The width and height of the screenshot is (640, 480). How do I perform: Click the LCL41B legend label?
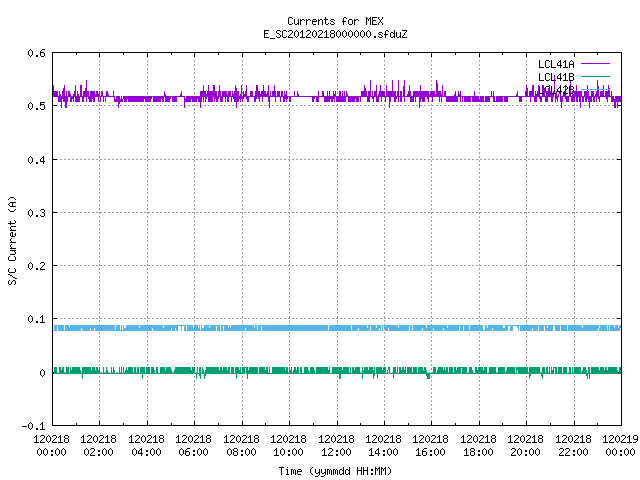[x=556, y=77]
